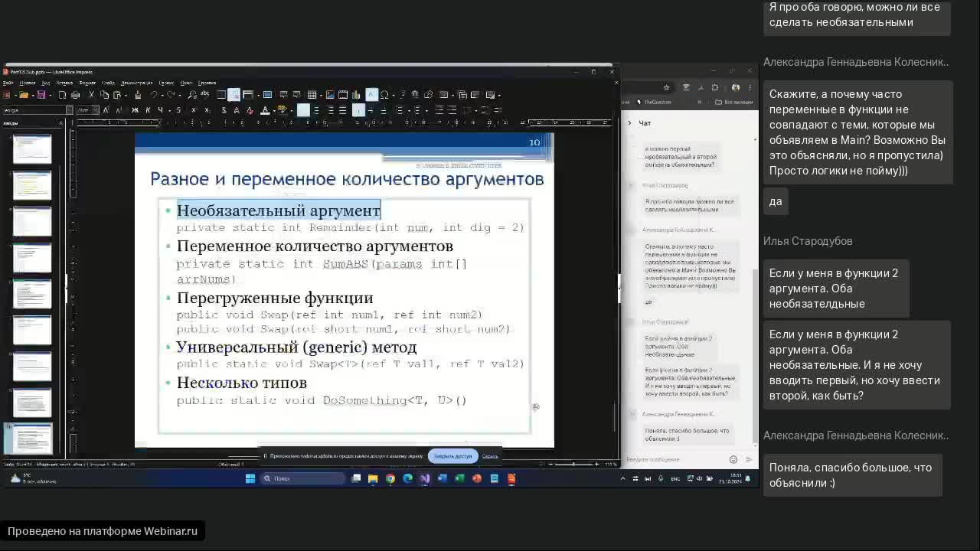
Task: Click the chat message input field
Action: tap(674, 459)
